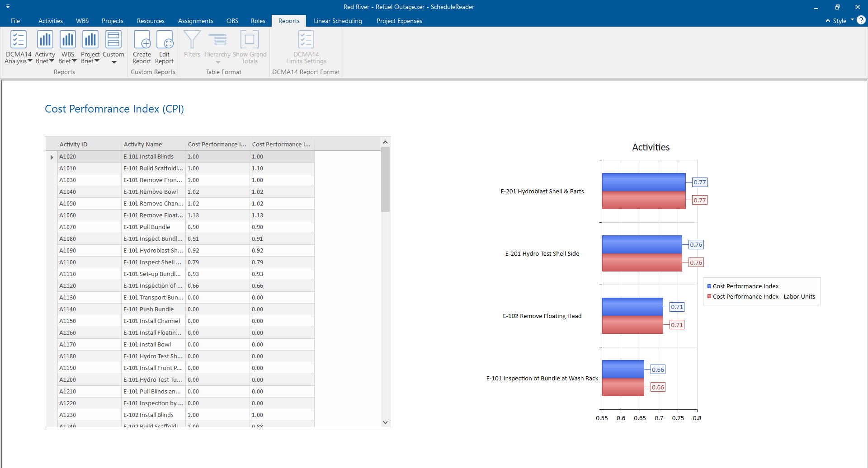Open the help question mark icon
This screenshot has height=468, width=868.
coord(861,20)
